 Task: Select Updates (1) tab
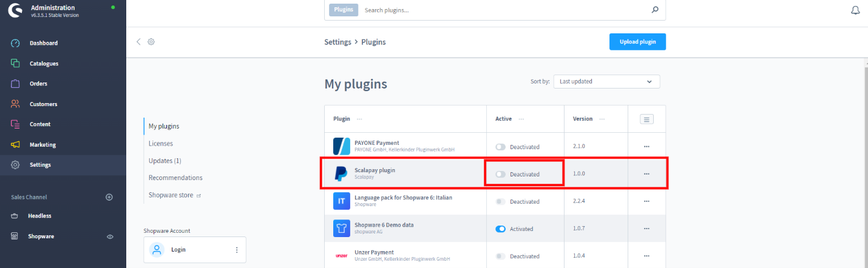click(165, 161)
